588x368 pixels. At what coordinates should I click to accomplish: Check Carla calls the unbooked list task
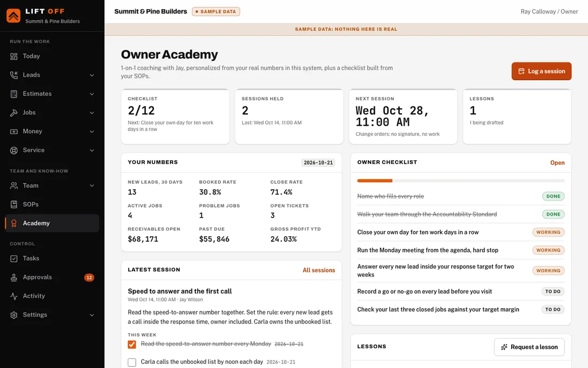coord(131,362)
